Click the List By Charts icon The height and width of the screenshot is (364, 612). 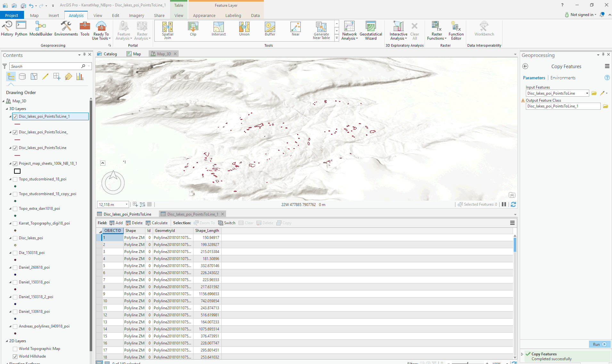pos(80,76)
